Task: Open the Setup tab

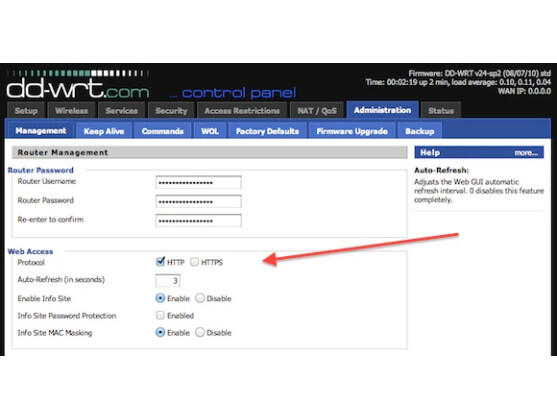Action: (x=26, y=110)
